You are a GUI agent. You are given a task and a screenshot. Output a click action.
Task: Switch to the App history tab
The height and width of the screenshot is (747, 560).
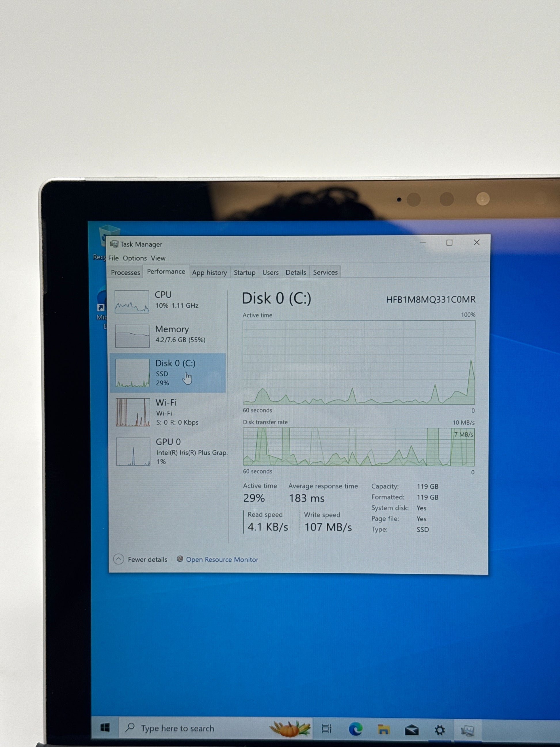(x=209, y=273)
